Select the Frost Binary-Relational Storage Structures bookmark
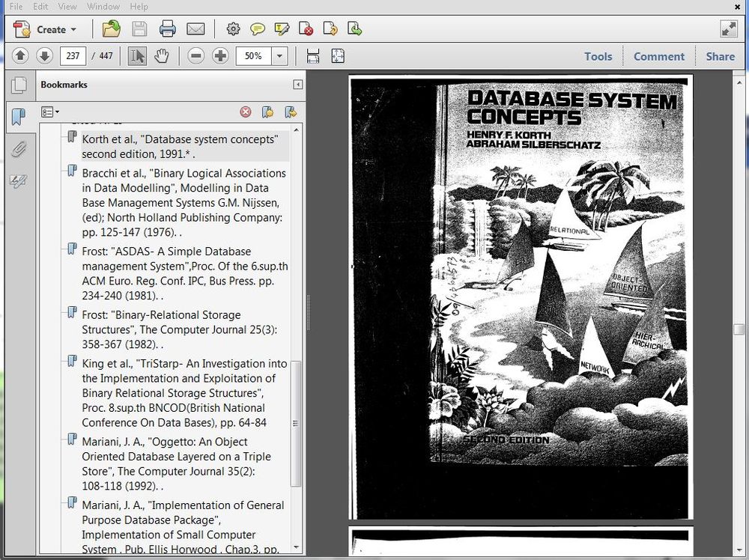The width and height of the screenshot is (749, 560). pyautogui.click(x=180, y=329)
